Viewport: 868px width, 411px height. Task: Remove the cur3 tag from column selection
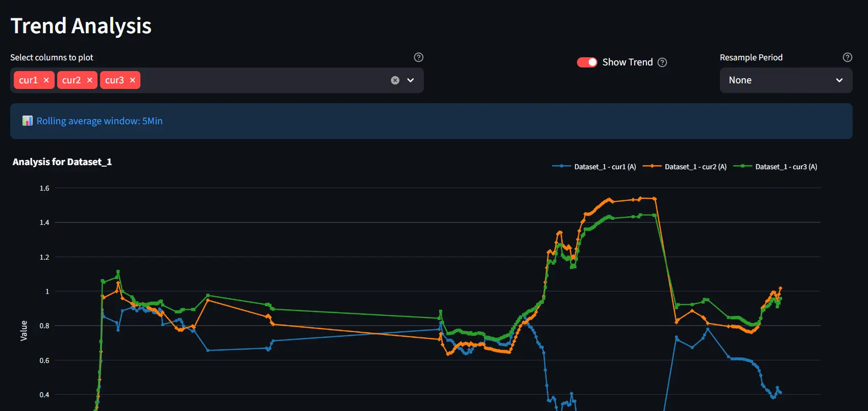point(132,80)
